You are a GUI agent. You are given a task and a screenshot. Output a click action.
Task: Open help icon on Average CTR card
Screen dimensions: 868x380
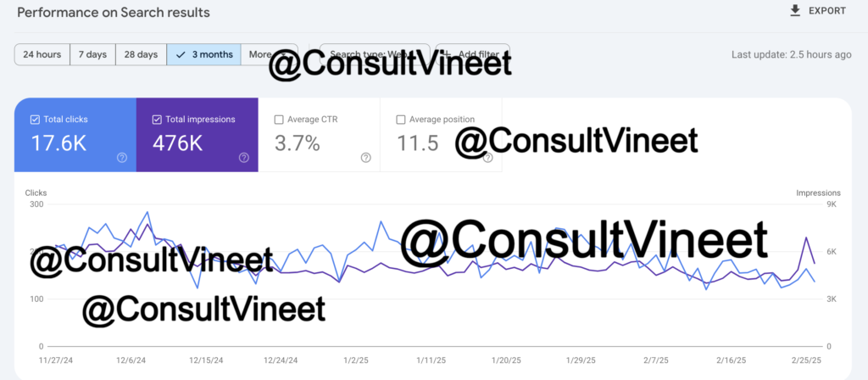(366, 158)
